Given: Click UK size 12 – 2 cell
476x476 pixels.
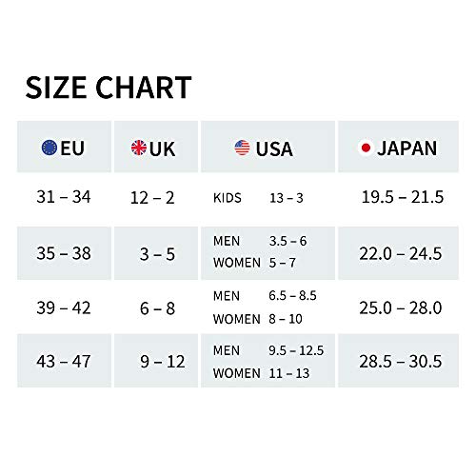Looking at the screenshot, I should (152, 198).
